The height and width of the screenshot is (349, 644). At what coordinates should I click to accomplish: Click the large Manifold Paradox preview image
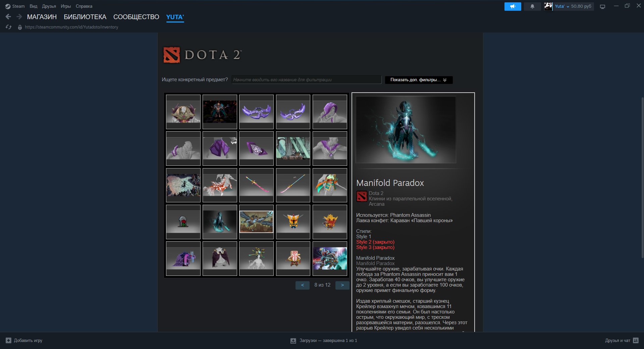tap(406, 130)
